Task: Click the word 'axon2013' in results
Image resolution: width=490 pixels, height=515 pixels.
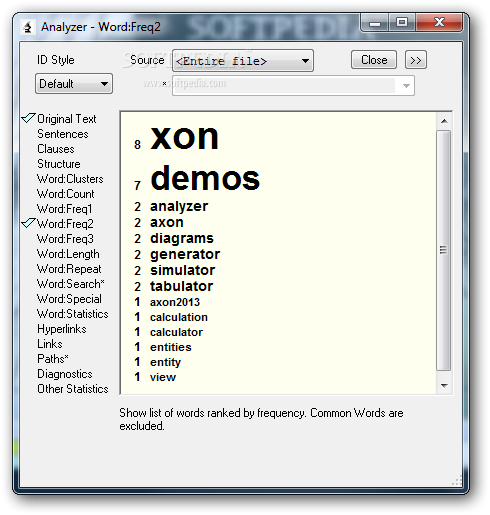Action: coord(175,302)
